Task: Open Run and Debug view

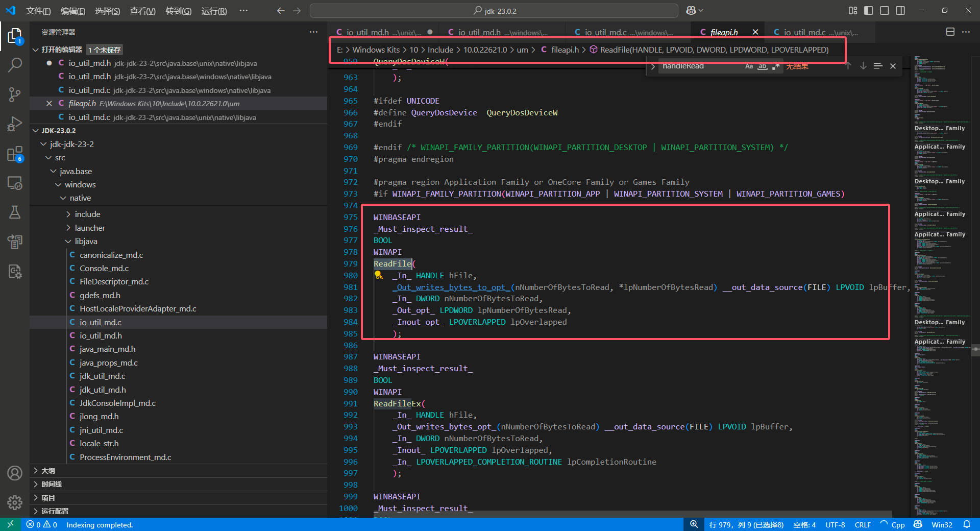Action: tap(15, 124)
